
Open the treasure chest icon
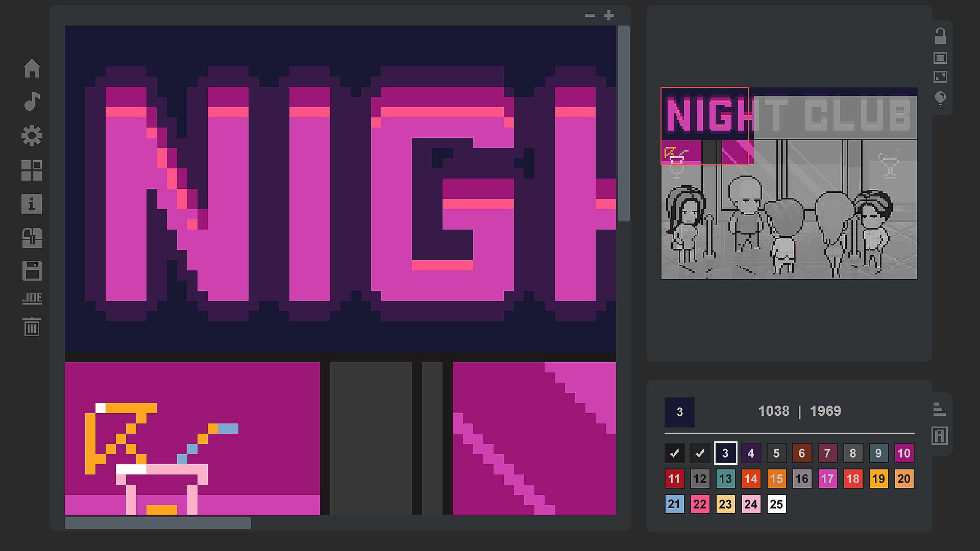(32, 238)
